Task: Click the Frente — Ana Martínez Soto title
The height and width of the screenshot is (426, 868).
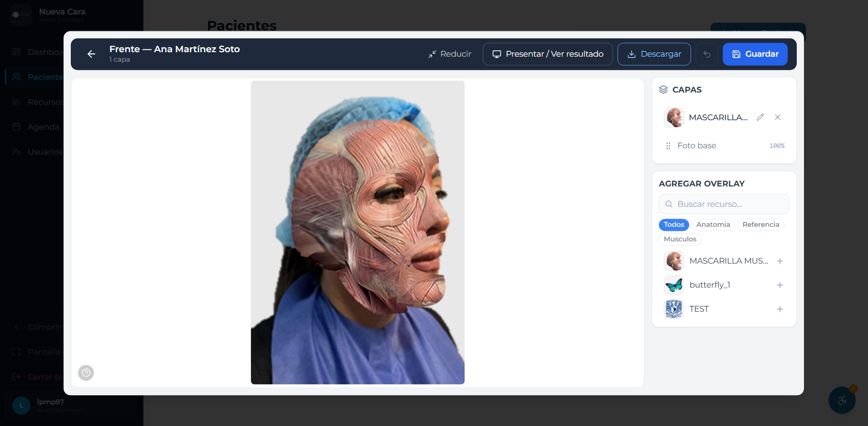Action: tap(174, 49)
